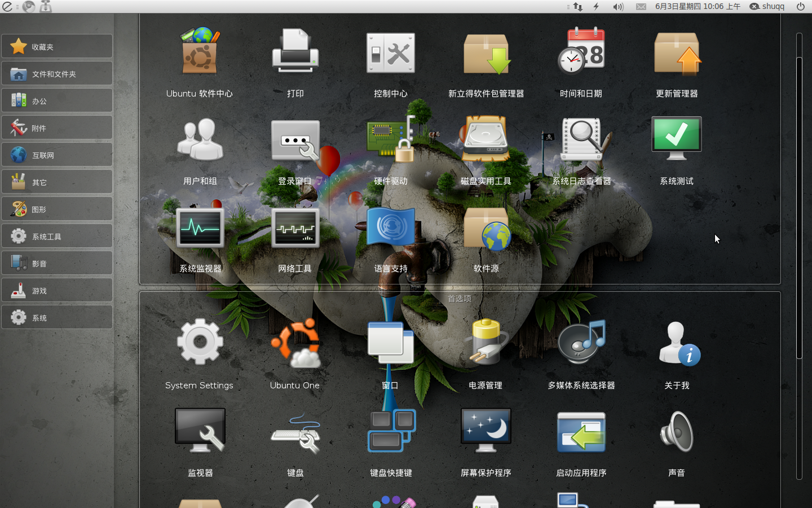Open shuqq user menu
This screenshot has height=508, width=812.
pos(767,7)
